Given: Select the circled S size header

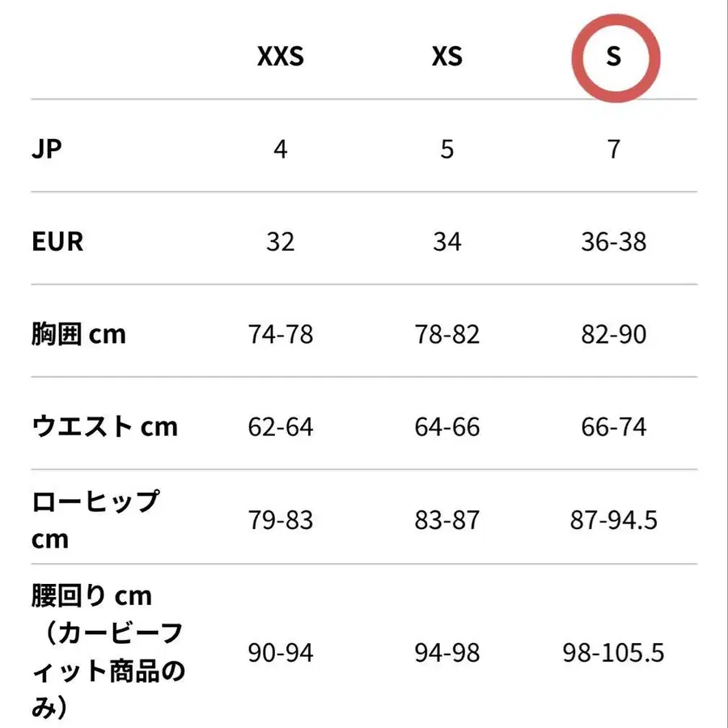Looking at the screenshot, I should coord(614,57).
